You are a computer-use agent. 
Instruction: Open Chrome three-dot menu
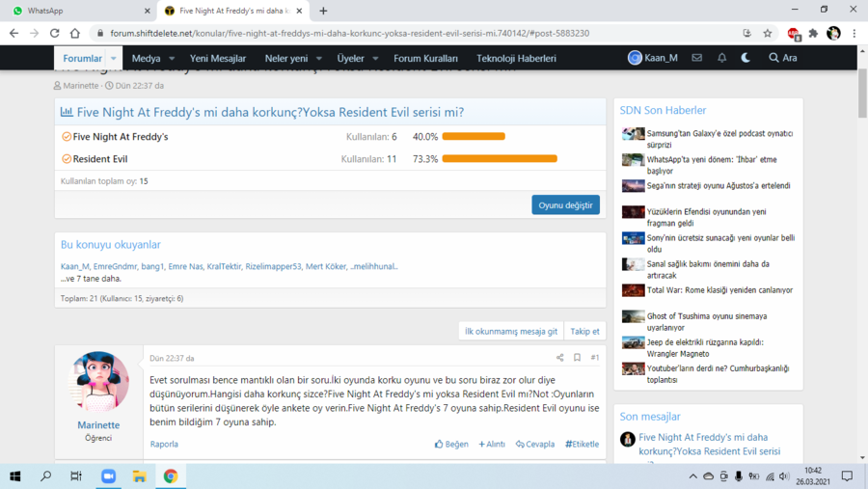point(854,33)
